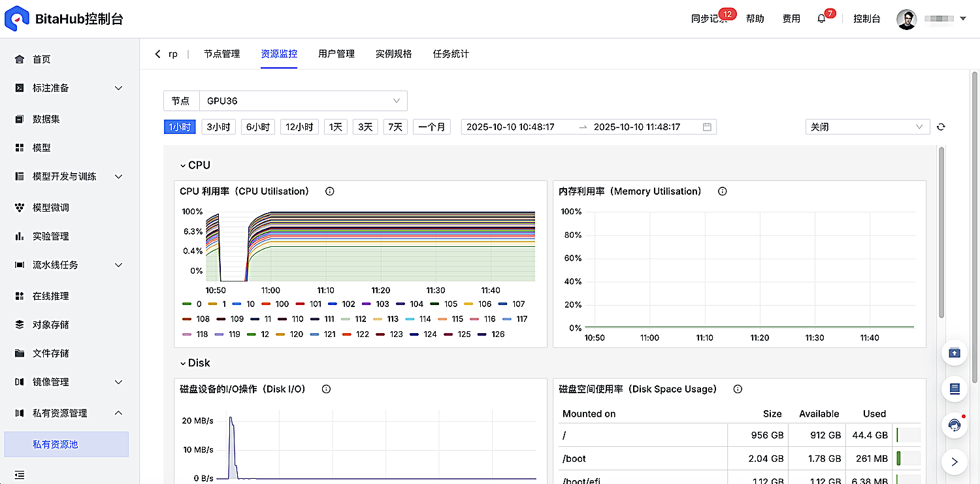Select the 12小时 time range
Screen dimensions: 980x484
[x=300, y=127]
